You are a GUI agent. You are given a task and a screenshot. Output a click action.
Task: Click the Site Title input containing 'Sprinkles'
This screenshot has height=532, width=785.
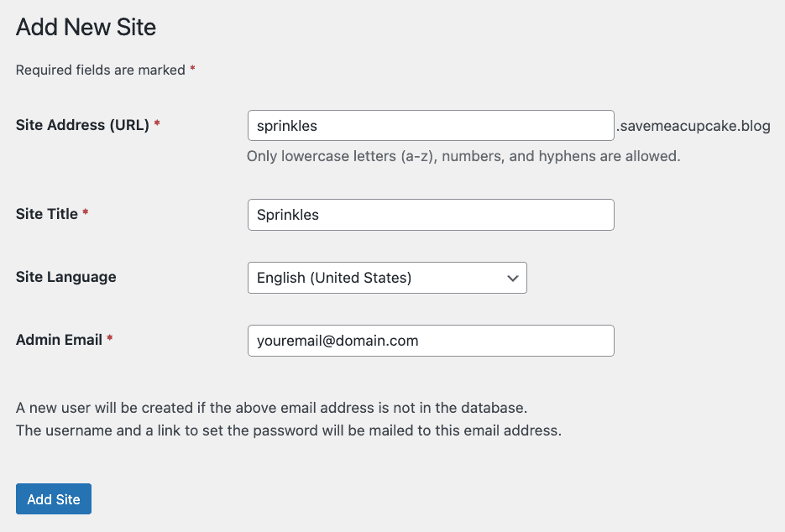(430, 215)
